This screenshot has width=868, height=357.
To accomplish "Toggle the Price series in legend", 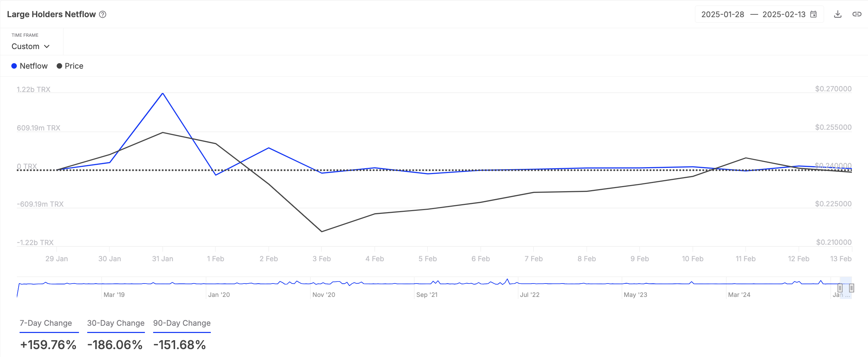I will [x=70, y=66].
